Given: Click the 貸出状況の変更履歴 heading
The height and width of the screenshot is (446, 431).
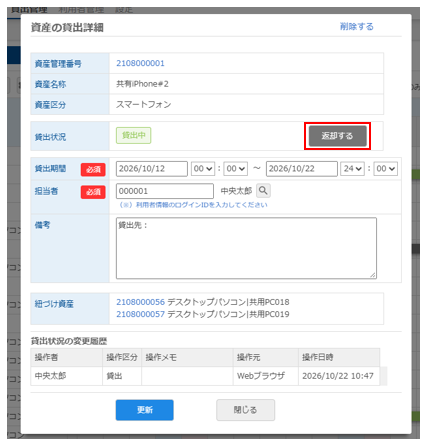Looking at the screenshot, I should (x=69, y=341).
